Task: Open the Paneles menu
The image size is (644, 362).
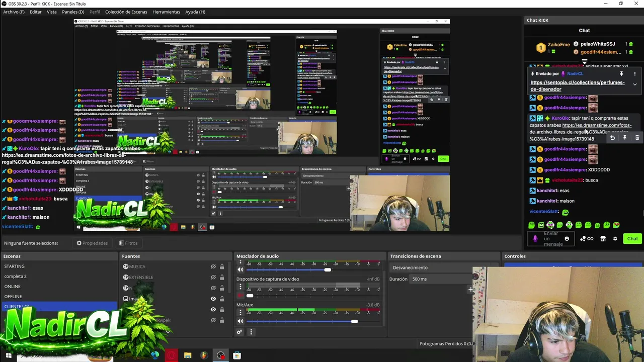Action: [73, 12]
